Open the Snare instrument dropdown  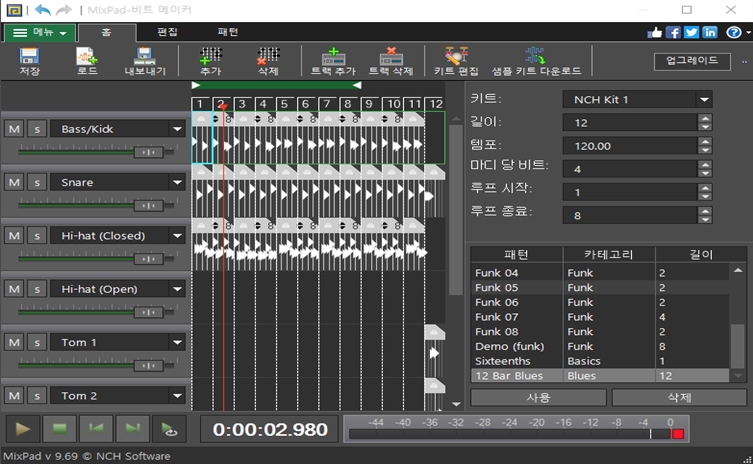click(177, 182)
